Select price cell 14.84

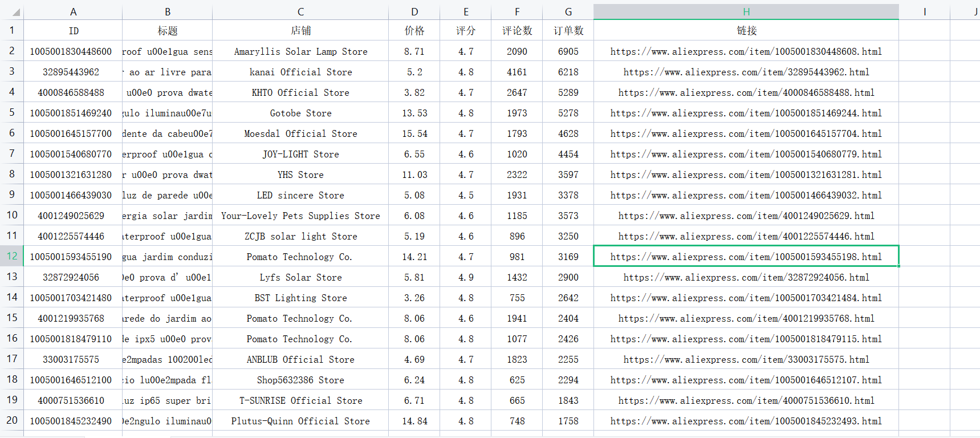point(414,420)
